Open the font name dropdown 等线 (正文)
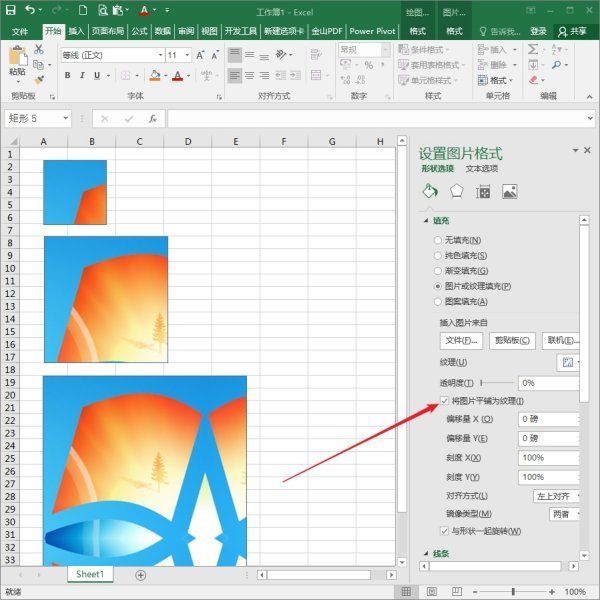Viewport: 600px width, 600px height. pyautogui.click(x=160, y=55)
